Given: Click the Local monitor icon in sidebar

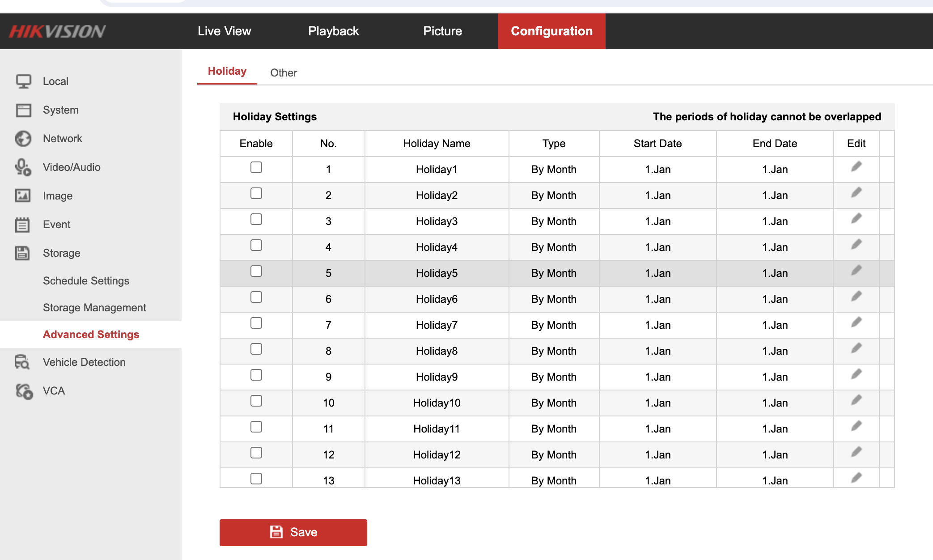Looking at the screenshot, I should [x=23, y=81].
